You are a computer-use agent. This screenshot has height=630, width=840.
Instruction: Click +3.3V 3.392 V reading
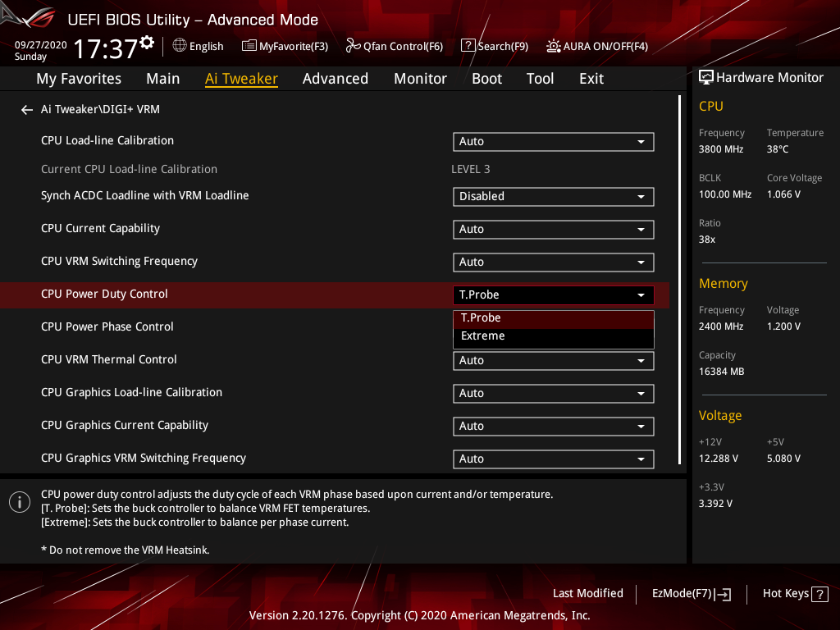[x=715, y=504]
